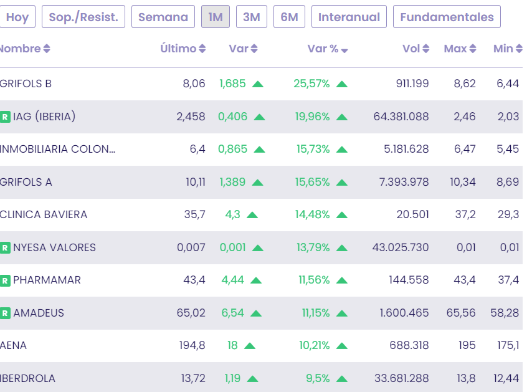532x392 pixels.
Task: Click the up arrow beside CLINICA BAVIERA's 4,3 Var
Action: coord(252,215)
